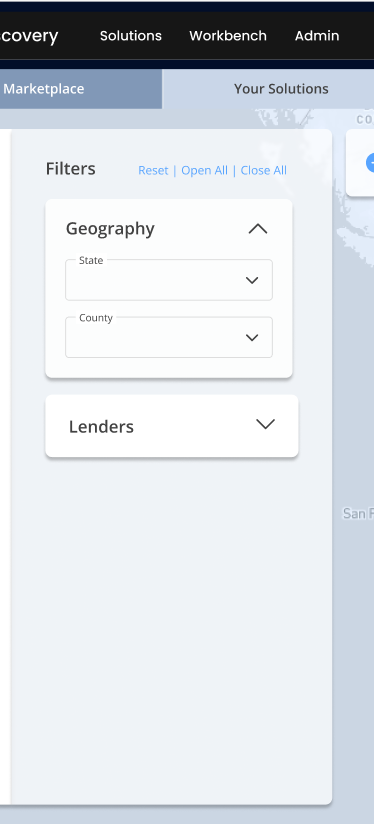Image resolution: width=374 pixels, height=824 pixels.
Task: Click the Geography panel title
Action: [110, 229]
